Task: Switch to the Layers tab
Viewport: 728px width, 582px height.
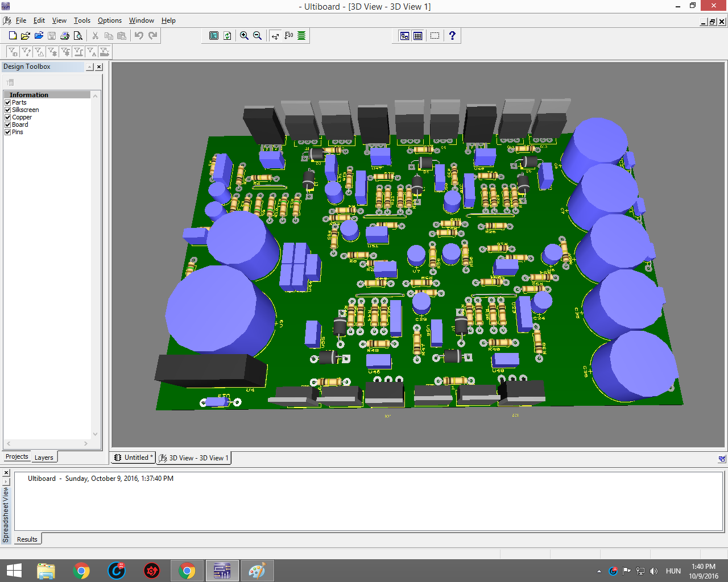Action: pyautogui.click(x=44, y=458)
